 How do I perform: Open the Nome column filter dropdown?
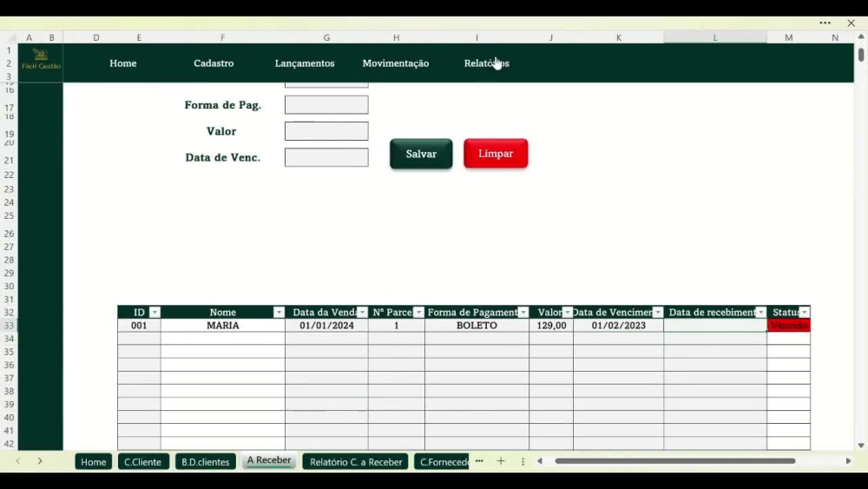point(279,313)
